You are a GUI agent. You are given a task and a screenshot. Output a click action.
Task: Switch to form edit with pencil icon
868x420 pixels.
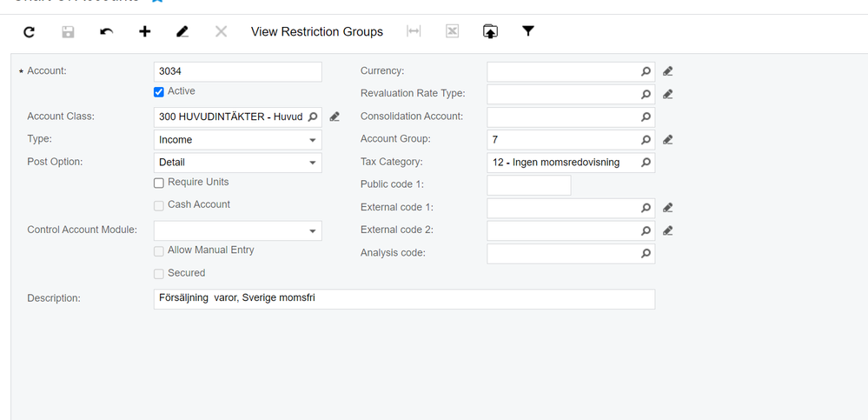182,31
